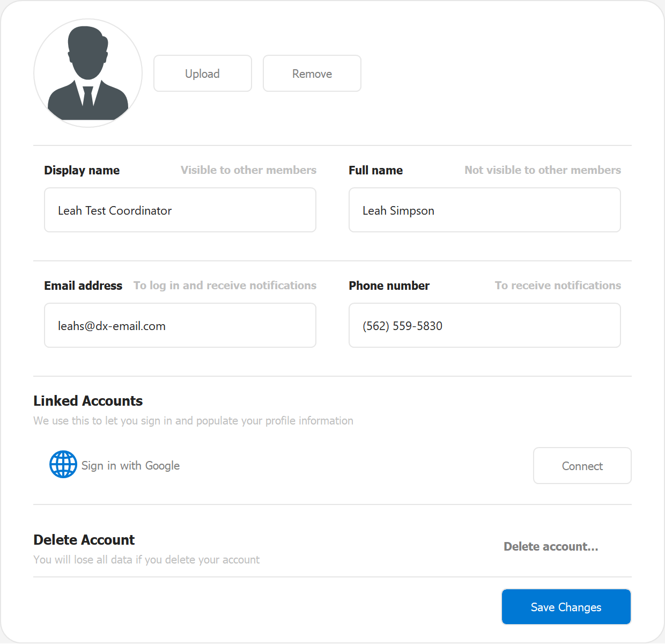
Task: Click the Full name label
Action: 375,171
